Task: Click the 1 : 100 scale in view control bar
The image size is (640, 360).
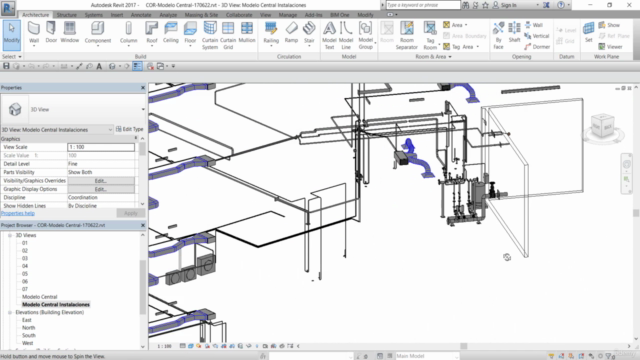Action: 164,346
